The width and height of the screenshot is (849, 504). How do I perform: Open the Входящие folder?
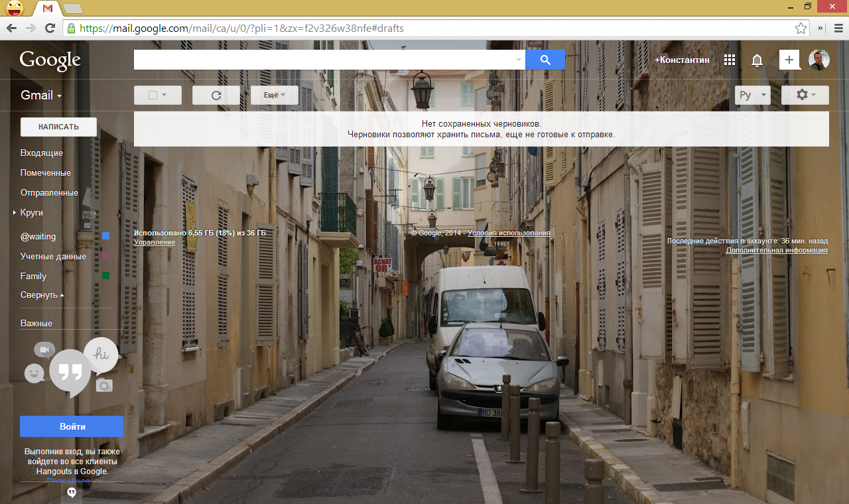pos(42,153)
